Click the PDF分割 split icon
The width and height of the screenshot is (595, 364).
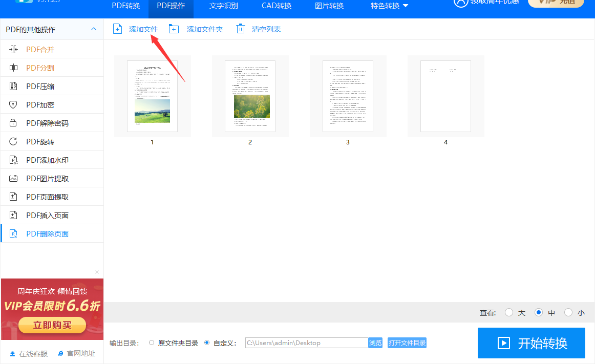click(x=13, y=68)
